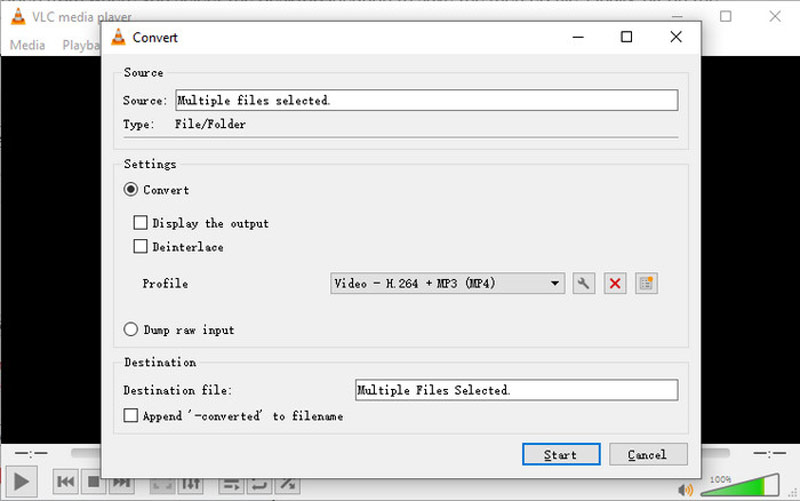Check Append '-converted' to filename

pos(131,415)
